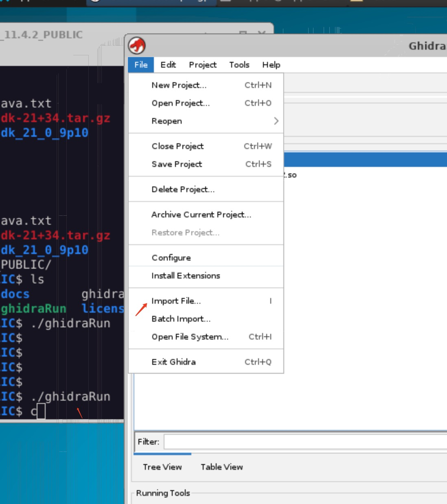Click the terminal's last prompt line with cursor
Viewport: 447px width, 504px height.
click(23, 411)
